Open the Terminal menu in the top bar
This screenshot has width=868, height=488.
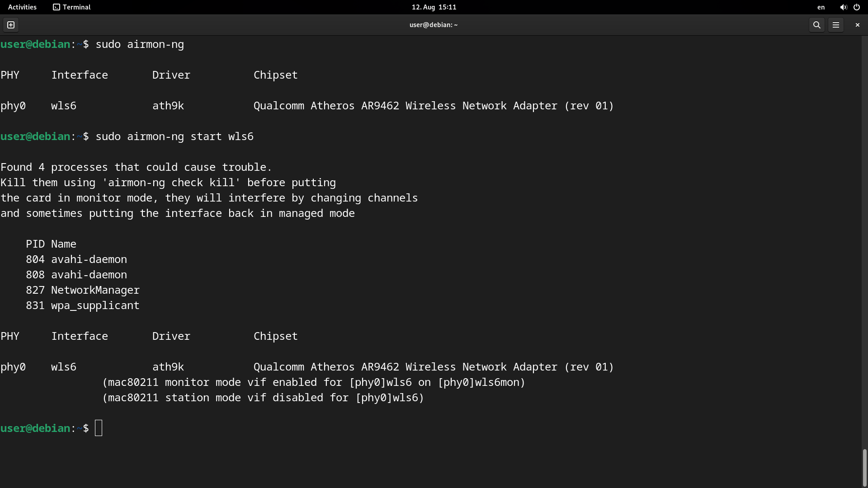tap(71, 7)
